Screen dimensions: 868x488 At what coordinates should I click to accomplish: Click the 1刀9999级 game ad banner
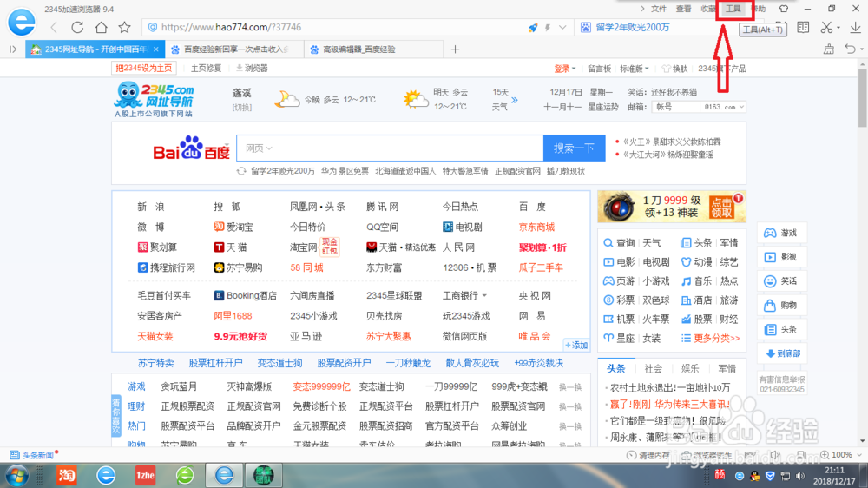click(x=672, y=207)
